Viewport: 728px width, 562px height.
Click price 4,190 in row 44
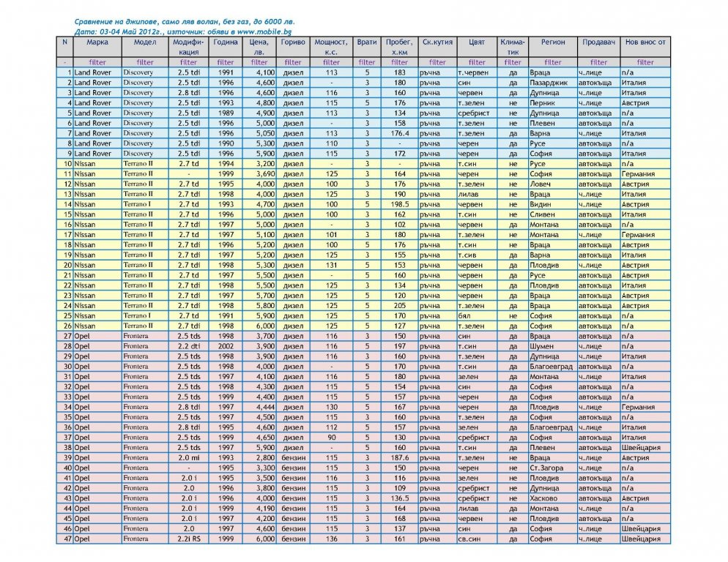click(x=265, y=509)
